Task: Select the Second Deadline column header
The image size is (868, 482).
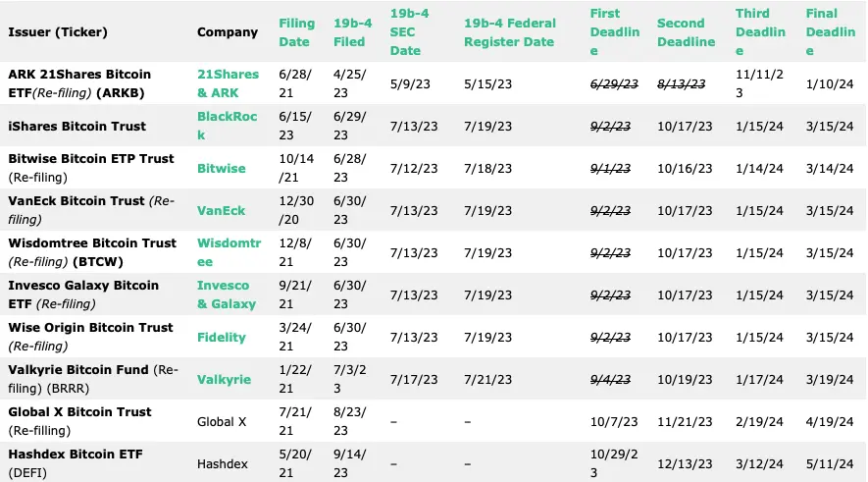Action: click(686, 32)
